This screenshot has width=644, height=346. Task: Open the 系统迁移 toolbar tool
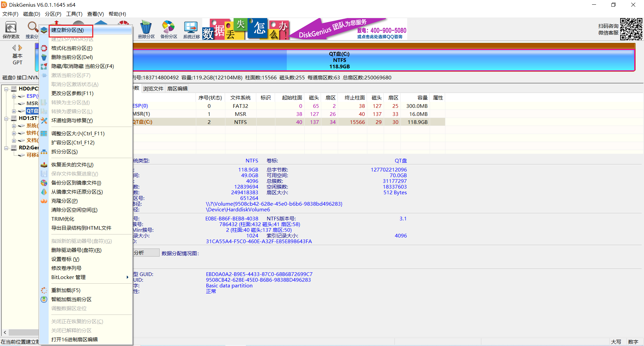191,29
